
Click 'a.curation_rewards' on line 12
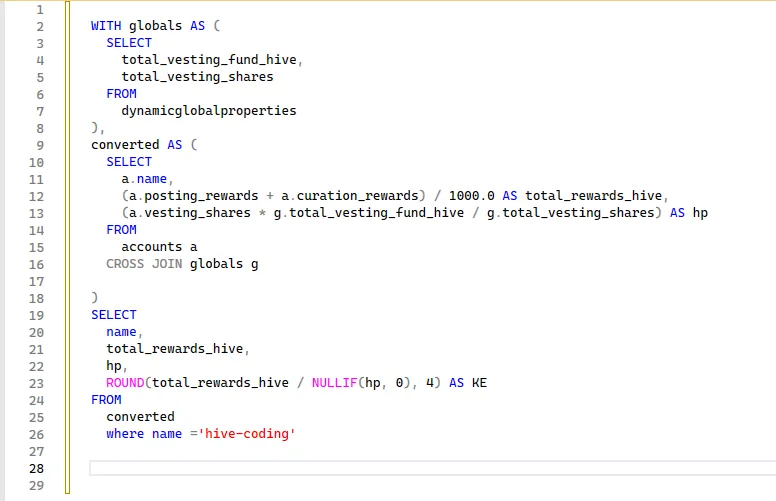pos(350,196)
